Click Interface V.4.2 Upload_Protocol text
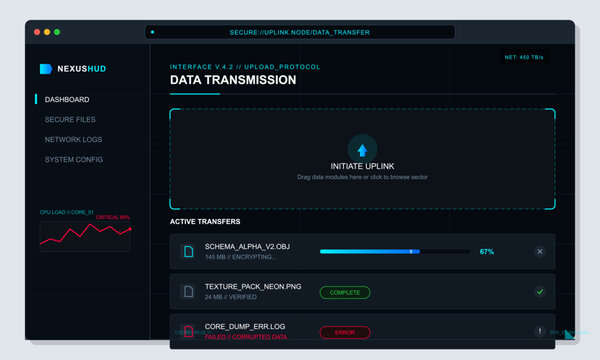This screenshot has height=360, width=600. pos(245,67)
